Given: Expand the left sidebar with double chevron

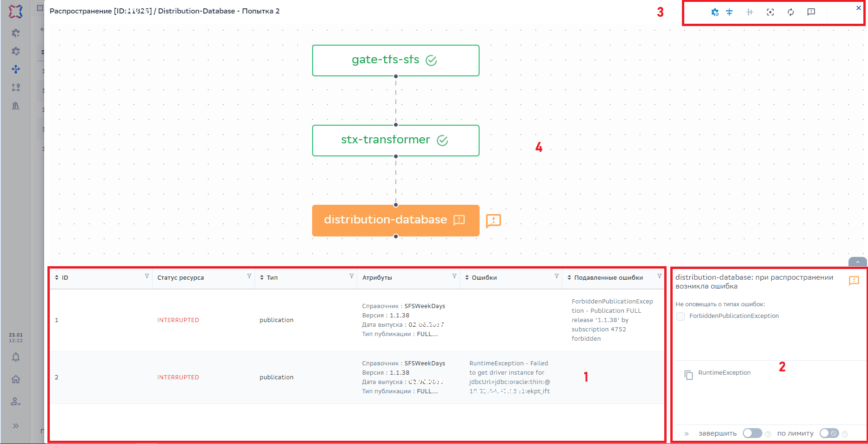Looking at the screenshot, I should pyautogui.click(x=16, y=425).
